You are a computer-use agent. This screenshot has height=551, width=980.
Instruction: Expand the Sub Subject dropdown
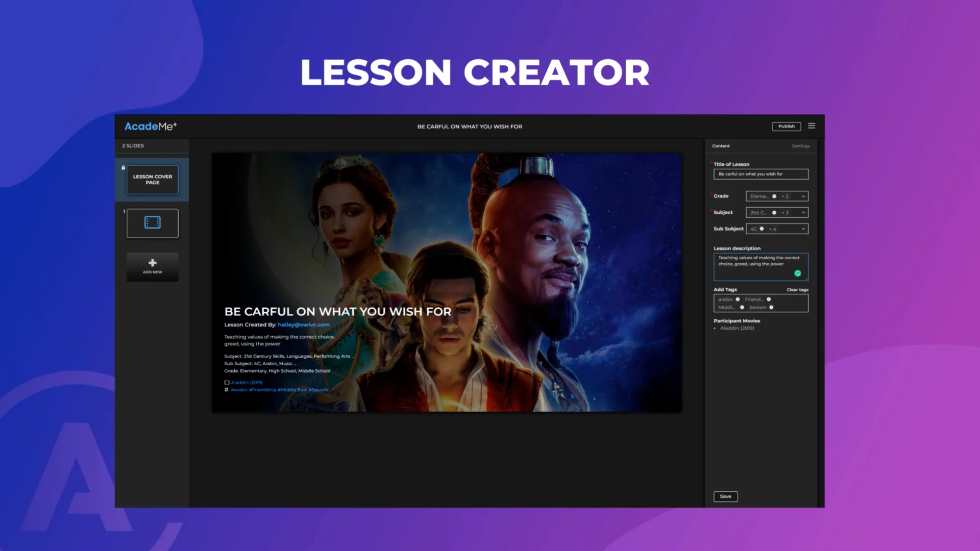(803, 229)
